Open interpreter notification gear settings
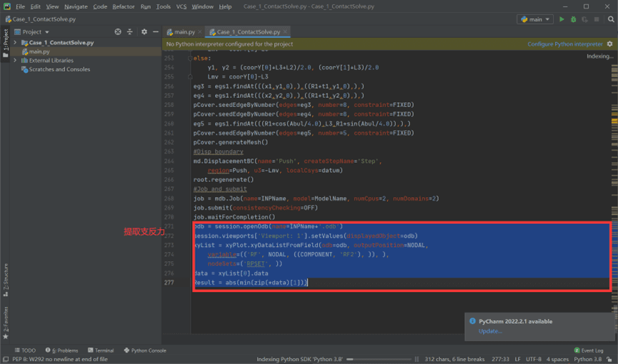 [x=609, y=44]
